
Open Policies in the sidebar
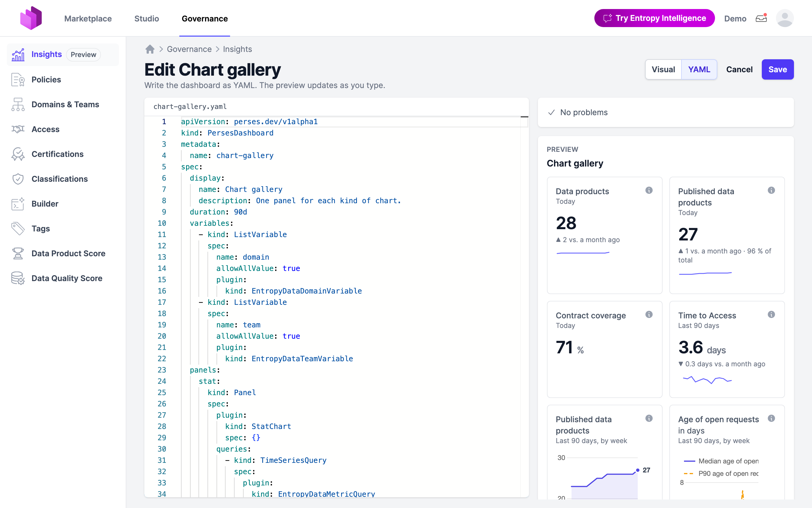(63, 80)
